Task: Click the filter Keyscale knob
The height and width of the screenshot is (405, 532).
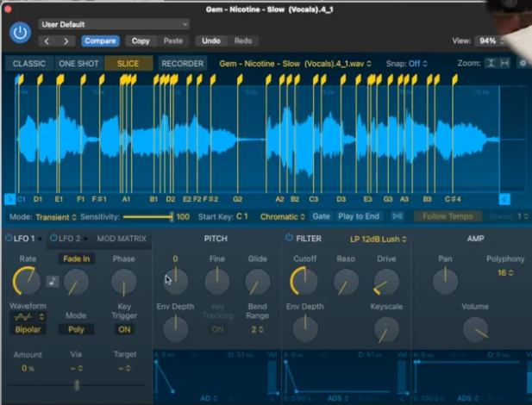Action: 386,330
